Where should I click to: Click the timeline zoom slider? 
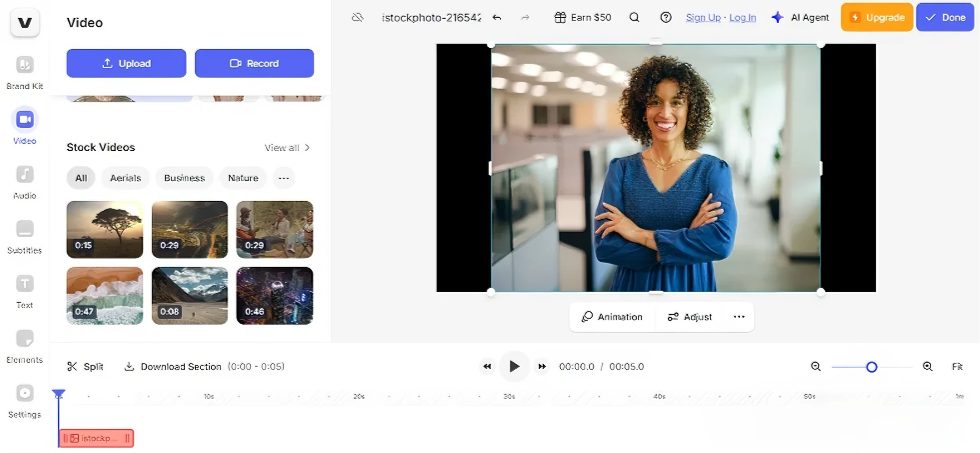pos(871,366)
